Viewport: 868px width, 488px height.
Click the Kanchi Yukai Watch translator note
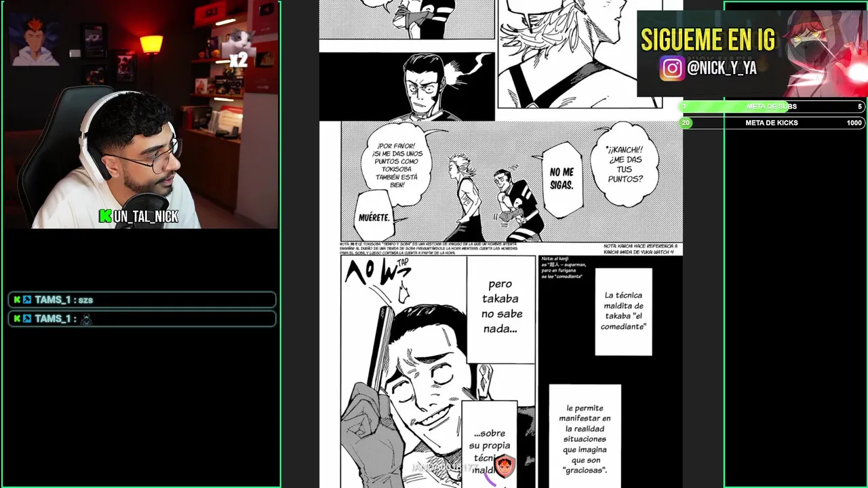tap(640, 249)
